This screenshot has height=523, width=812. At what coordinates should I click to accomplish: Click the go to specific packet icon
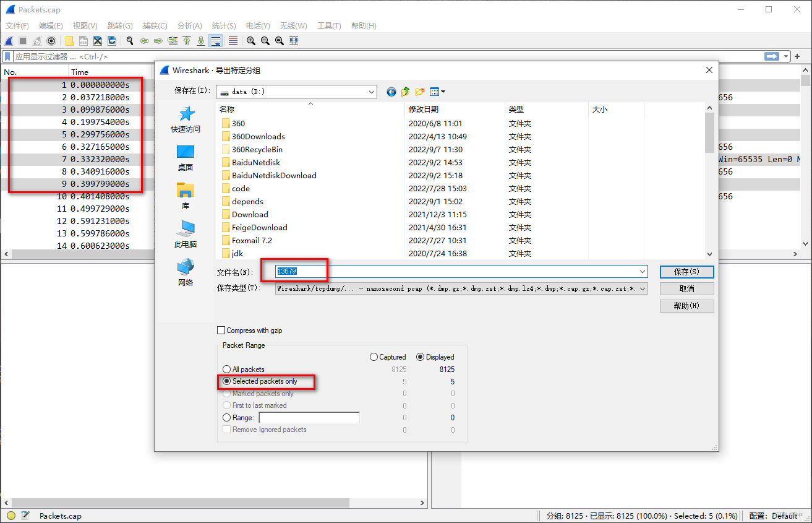coord(173,41)
